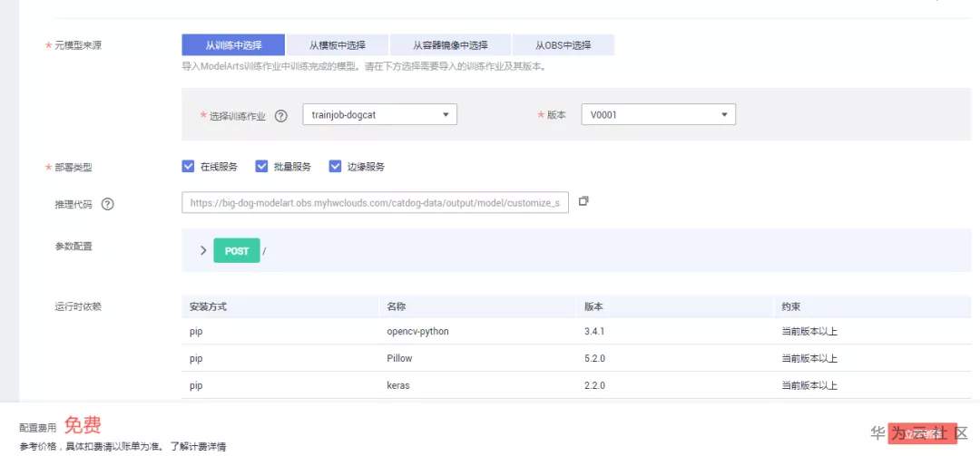Image resolution: width=980 pixels, height=456 pixels.
Task: Click pip in the keras row
Action: pos(196,386)
